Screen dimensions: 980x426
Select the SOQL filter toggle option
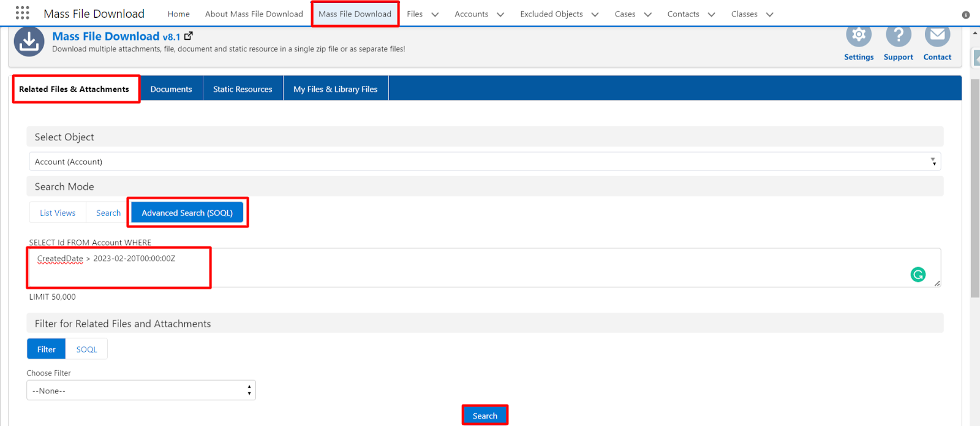coord(86,349)
